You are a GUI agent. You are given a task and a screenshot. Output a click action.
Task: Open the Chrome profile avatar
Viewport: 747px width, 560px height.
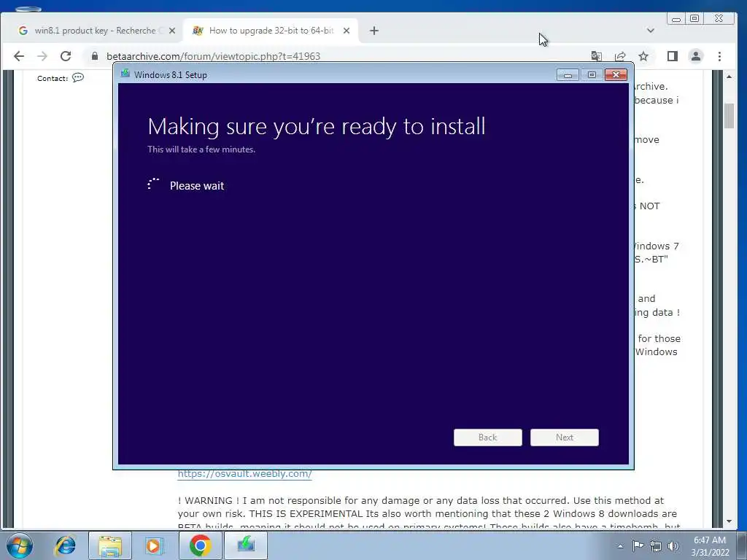click(x=695, y=56)
